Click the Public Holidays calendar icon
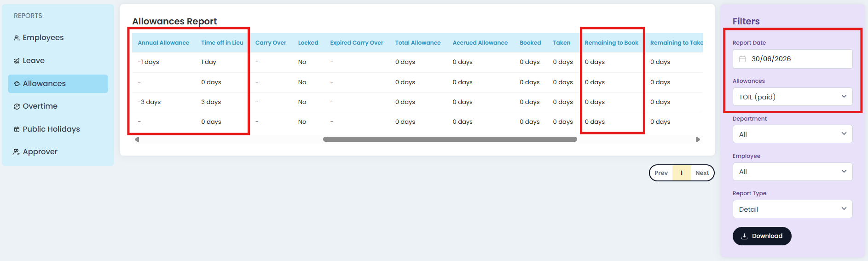This screenshot has height=261, width=868. pyautogui.click(x=17, y=129)
